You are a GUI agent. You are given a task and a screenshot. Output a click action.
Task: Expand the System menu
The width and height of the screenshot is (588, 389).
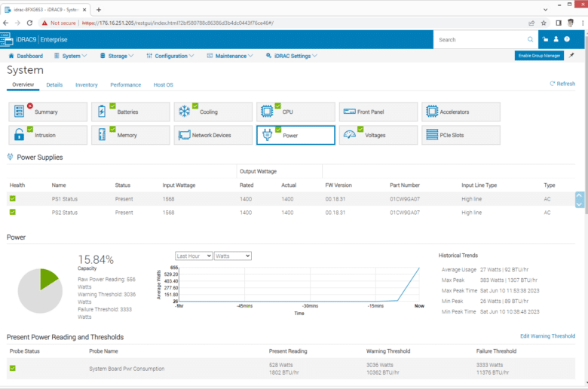coord(71,56)
